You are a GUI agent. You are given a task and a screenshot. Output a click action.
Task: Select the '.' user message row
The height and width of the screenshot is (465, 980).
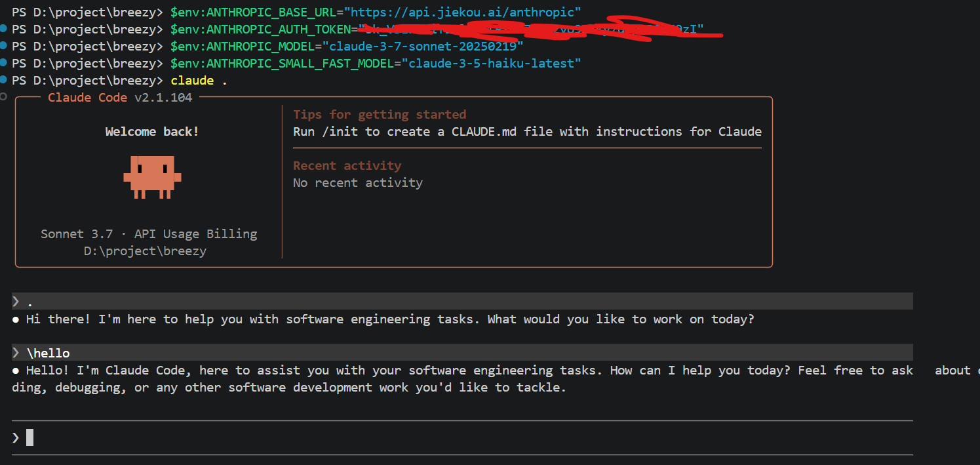[462, 301]
